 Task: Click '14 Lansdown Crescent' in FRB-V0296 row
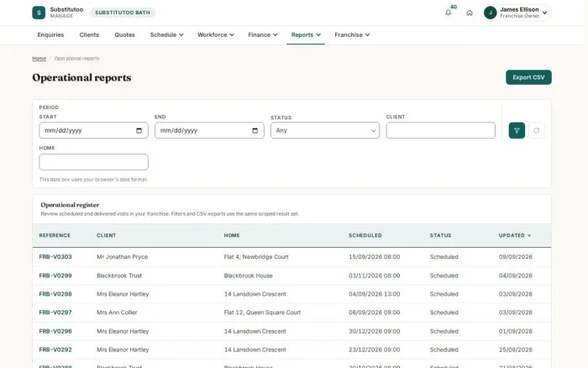tap(255, 331)
